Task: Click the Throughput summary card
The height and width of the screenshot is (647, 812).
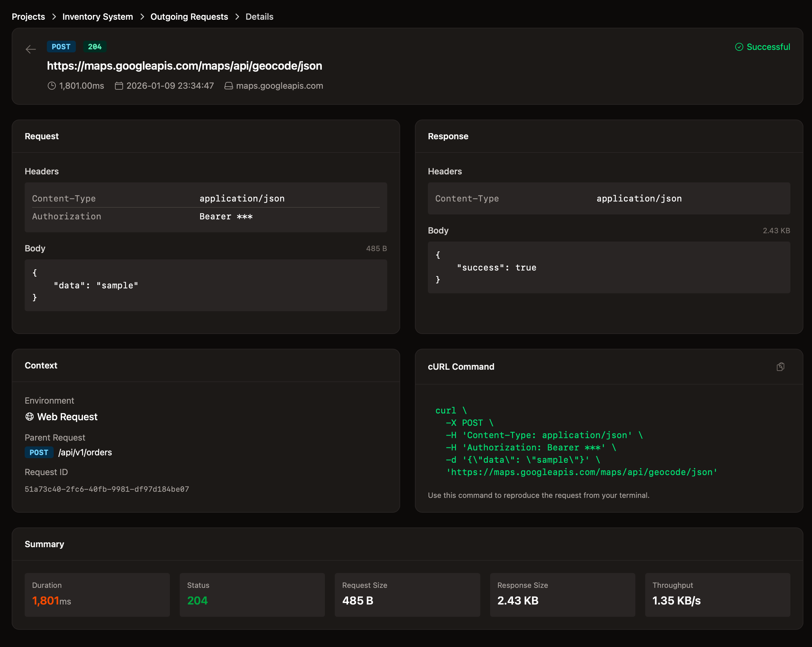Action: [x=717, y=594]
